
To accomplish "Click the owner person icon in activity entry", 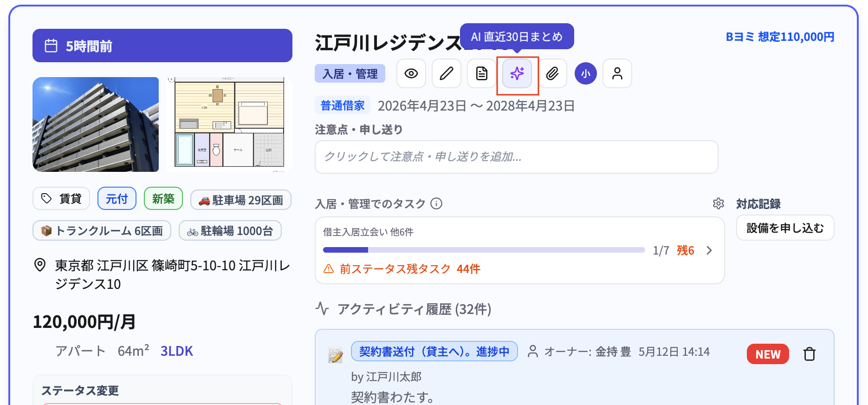I will click(533, 352).
